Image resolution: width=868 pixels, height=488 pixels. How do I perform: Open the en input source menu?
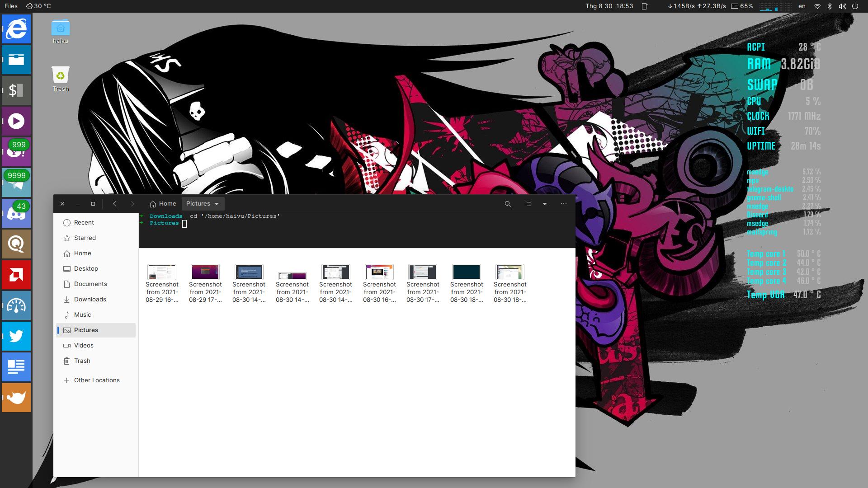pos(802,6)
